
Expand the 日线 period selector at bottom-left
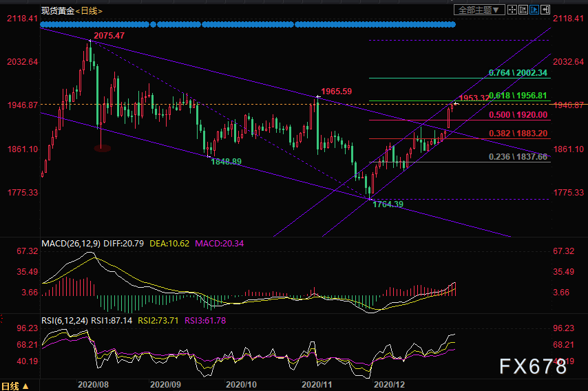tap(14, 385)
